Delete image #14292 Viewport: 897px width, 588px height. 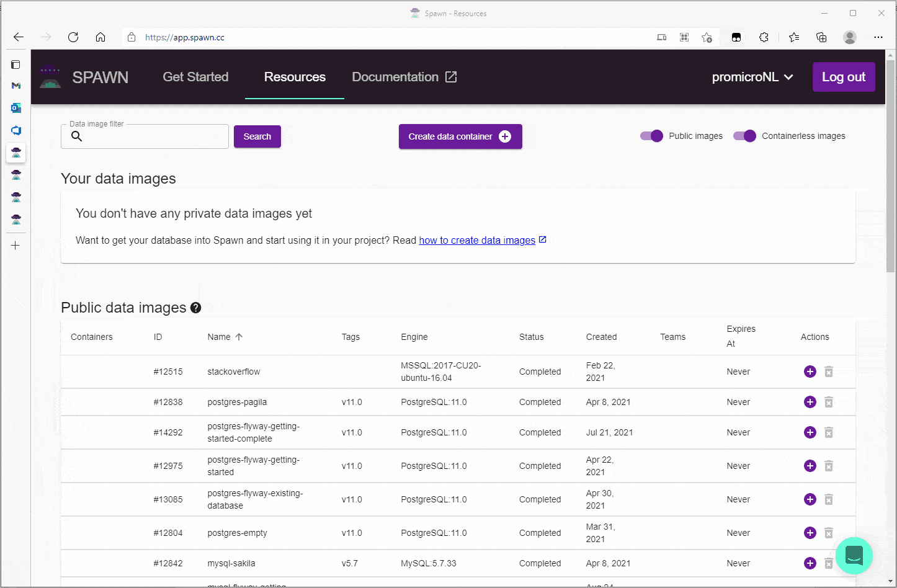pyautogui.click(x=829, y=432)
